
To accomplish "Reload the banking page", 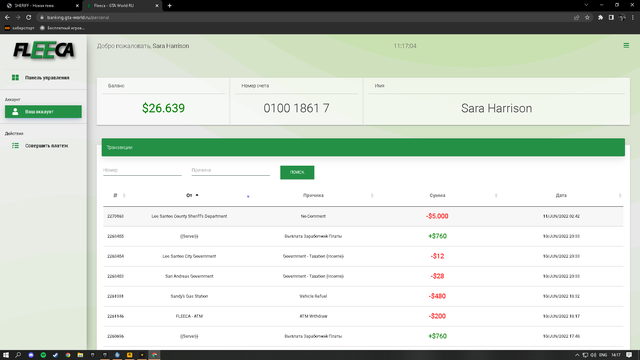I will coord(29,18).
